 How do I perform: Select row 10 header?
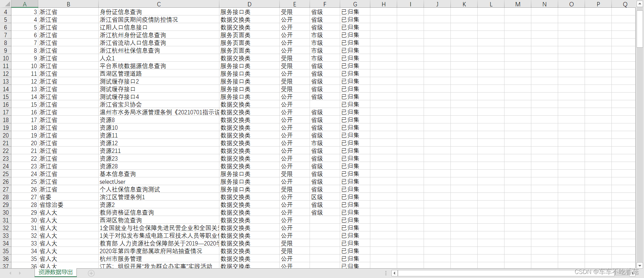[x=6, y=58]
